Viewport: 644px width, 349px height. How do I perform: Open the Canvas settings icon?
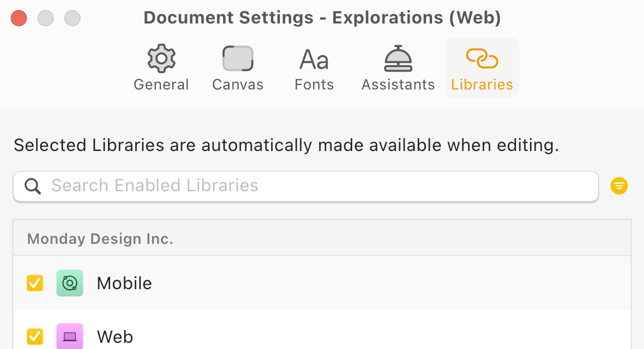click(238, 59)
